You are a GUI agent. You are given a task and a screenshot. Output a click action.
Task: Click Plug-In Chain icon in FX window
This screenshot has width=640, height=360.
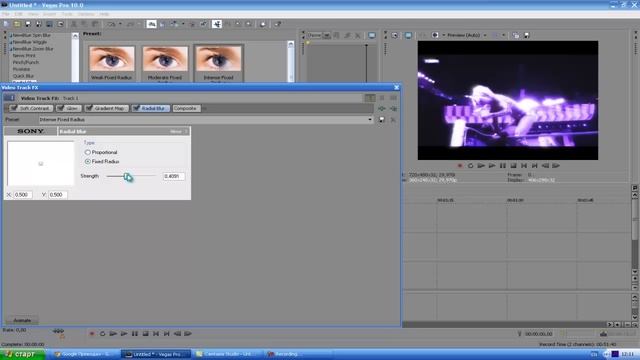coord(382,109)
